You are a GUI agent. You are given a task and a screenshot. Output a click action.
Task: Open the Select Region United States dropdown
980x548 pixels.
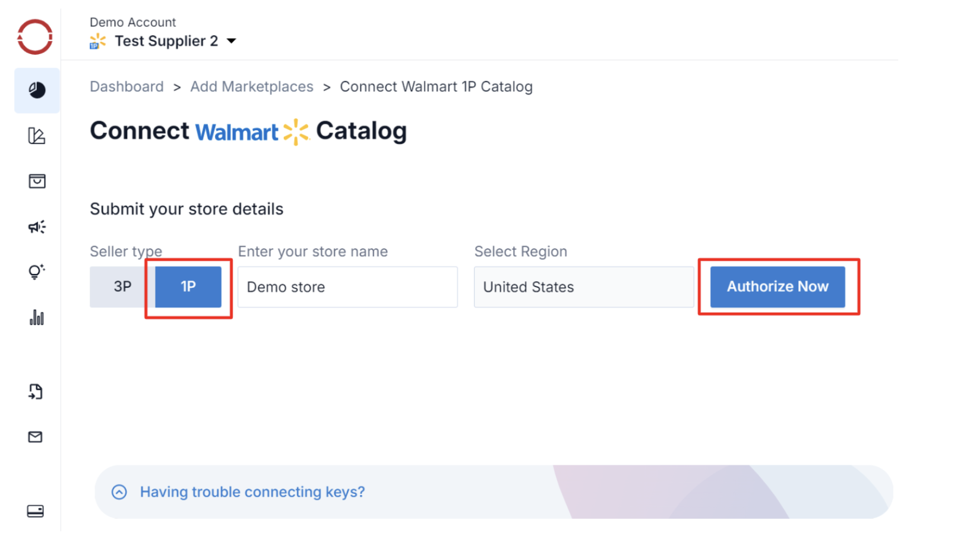583,287
